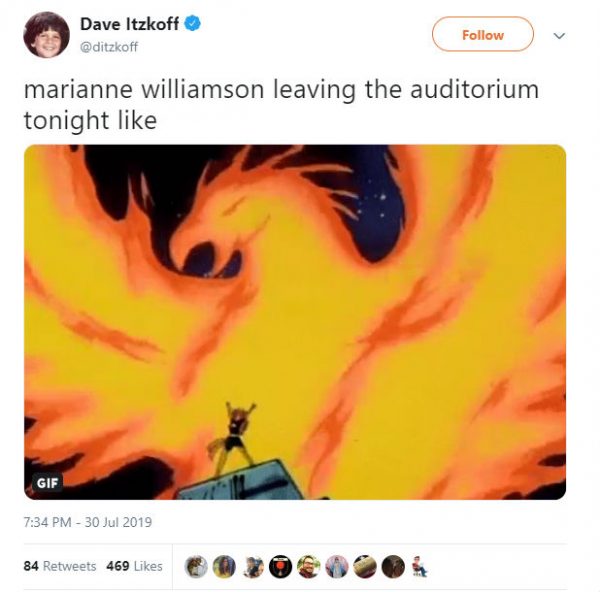This screenshot has height=592, width=600.
Task: Click the bearded man with glasses avatar
Action: click(309, 566)
